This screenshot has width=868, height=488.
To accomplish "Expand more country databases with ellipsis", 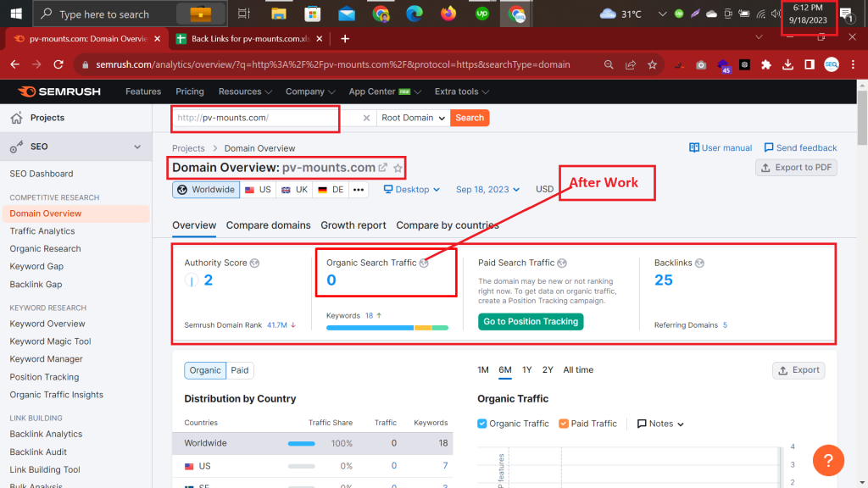I will point(359,190).
